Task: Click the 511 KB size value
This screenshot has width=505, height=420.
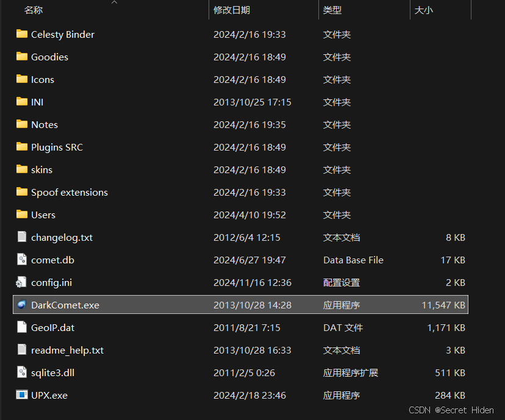Action: tap(450, 372)
